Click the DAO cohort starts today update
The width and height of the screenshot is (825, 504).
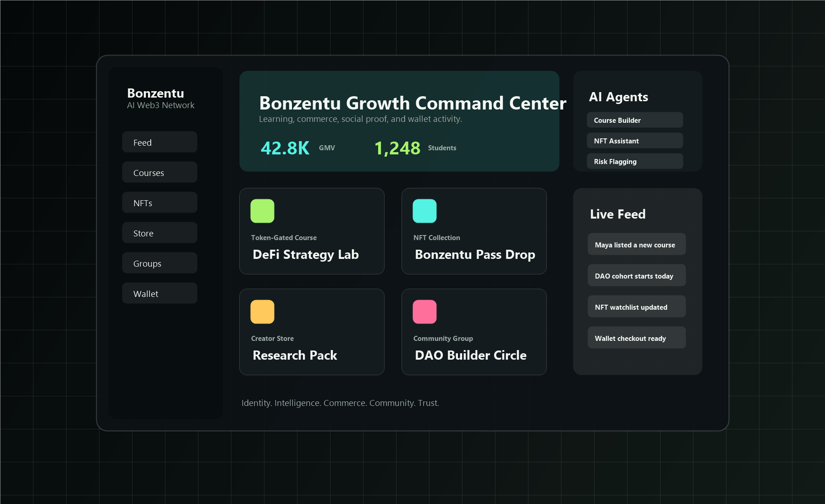pyautogui.click(x=636, y=275)
